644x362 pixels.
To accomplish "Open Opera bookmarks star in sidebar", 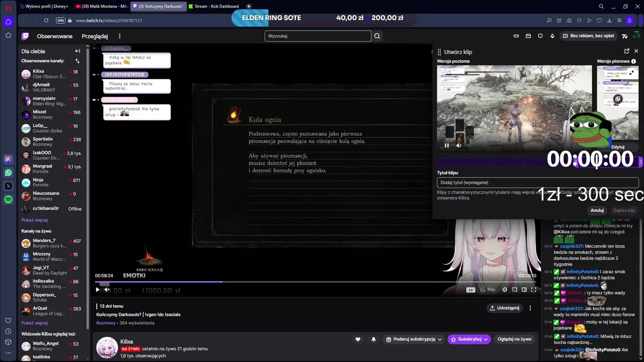I will click(x=8, y=35).
